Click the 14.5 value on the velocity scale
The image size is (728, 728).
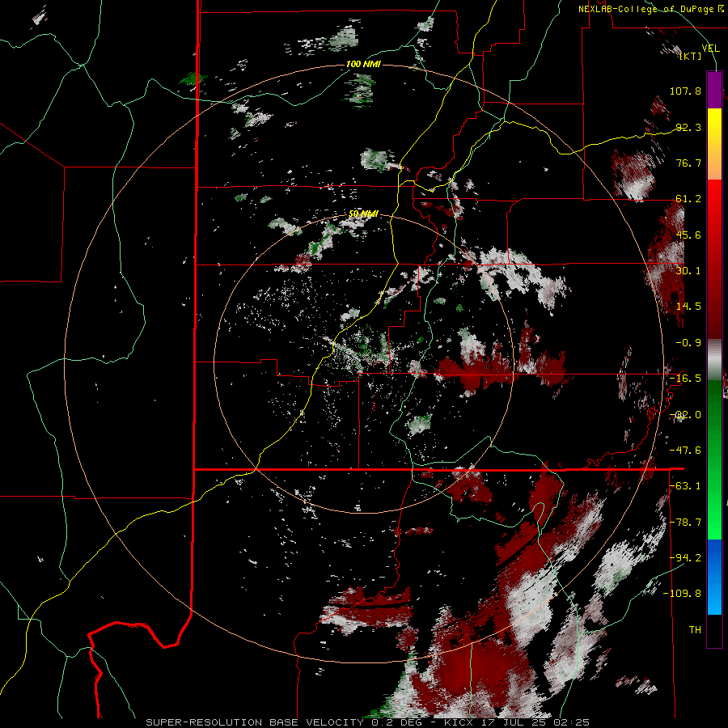coord(688,307)
